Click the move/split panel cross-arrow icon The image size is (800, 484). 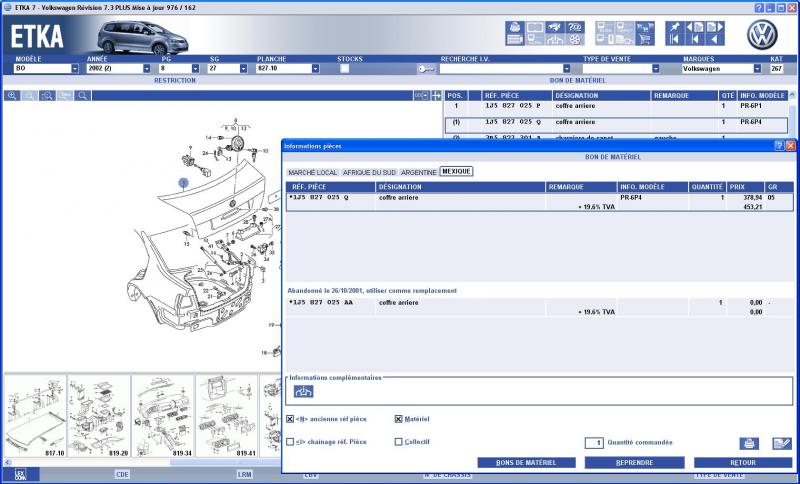point(436,95)
